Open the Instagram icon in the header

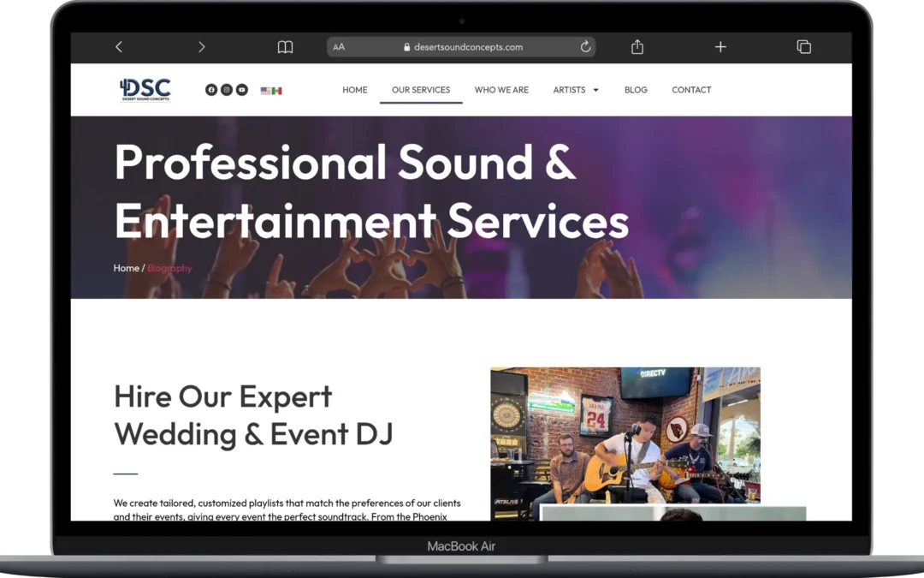[x=226, y=89]
